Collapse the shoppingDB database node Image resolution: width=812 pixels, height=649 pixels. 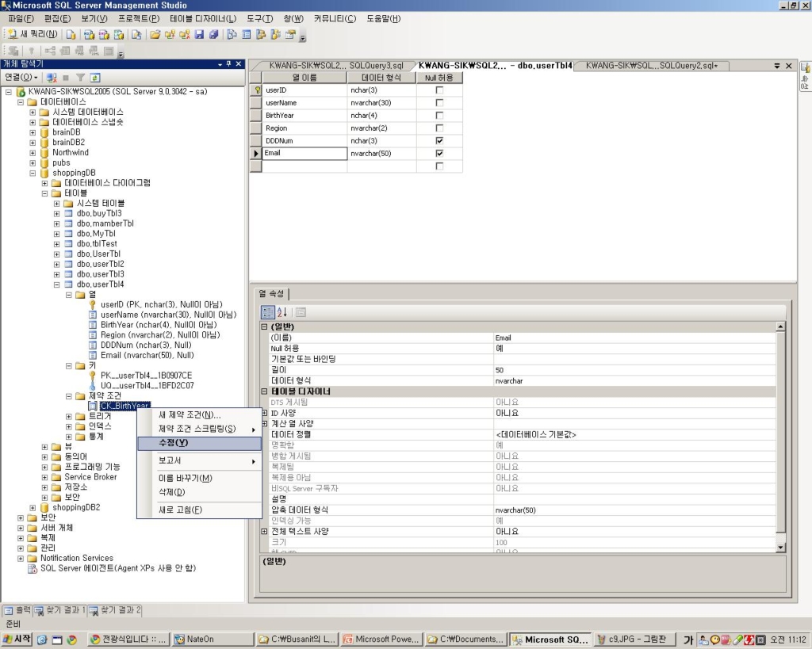click(33, 173)
